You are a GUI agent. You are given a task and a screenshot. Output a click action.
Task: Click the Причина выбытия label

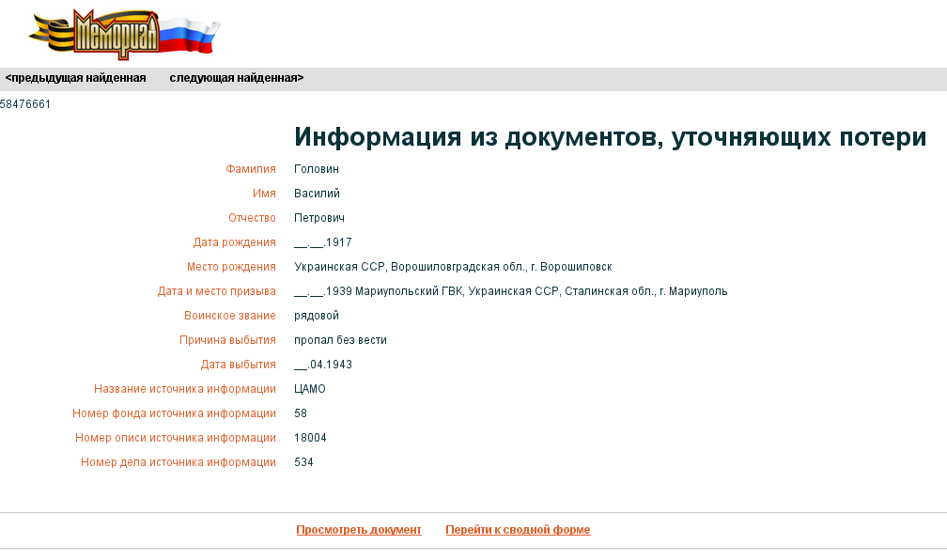point(227,340)
